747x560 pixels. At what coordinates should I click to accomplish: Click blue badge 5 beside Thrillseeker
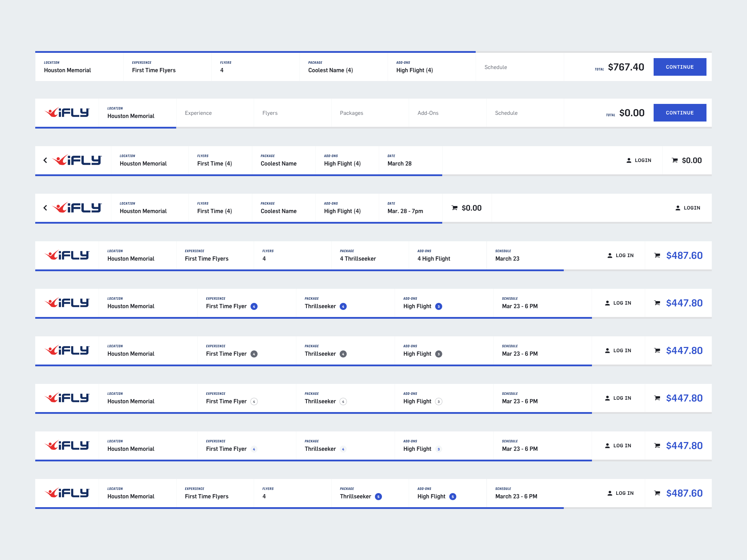pyautogui.click(x=378, y=497)
